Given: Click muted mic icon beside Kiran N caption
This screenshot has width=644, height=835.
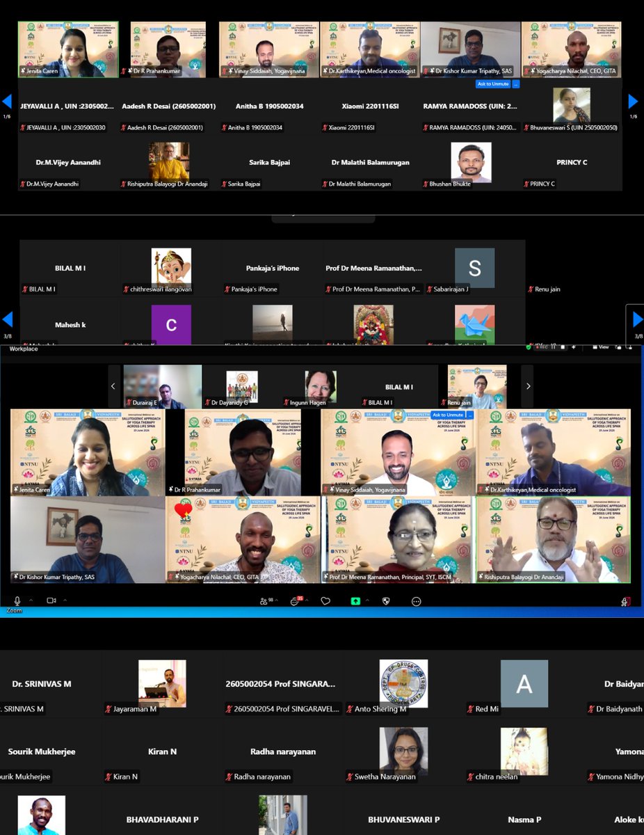Looking at the screenshot, I should point(108,777).
